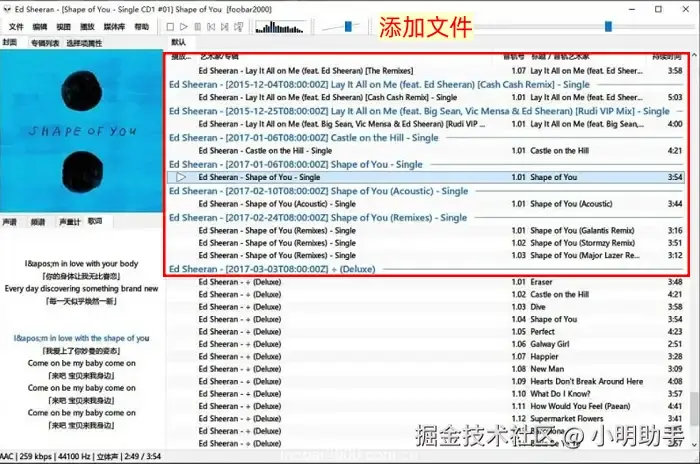Sort by the 音轨号 column header
Screen dimensions: 700x464
[514, 57]
